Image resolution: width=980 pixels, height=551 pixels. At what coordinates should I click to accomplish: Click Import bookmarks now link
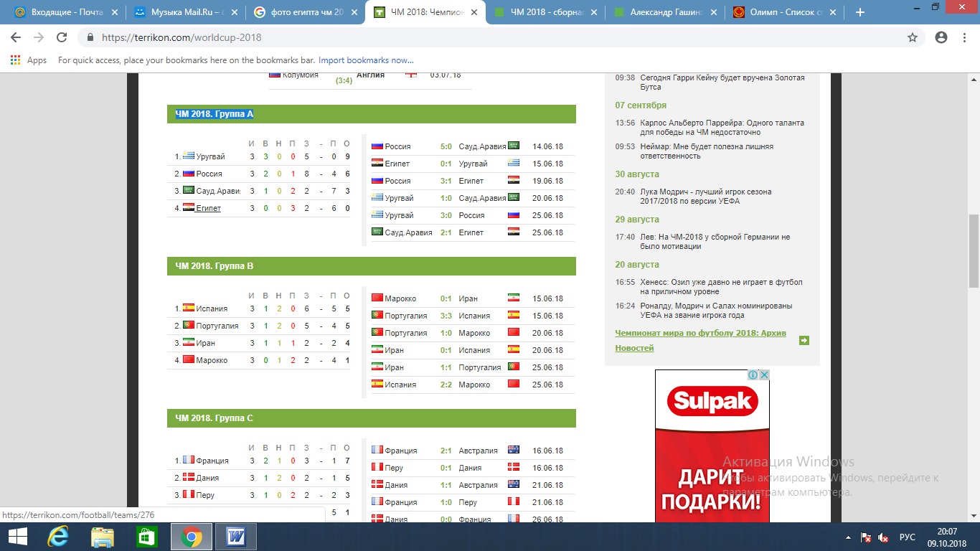pos(366,60)
